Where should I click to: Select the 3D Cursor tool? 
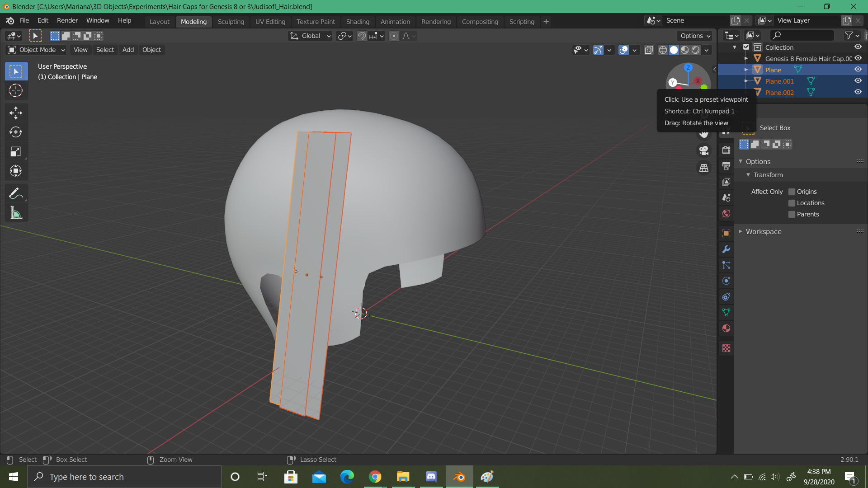tap(16, 90)
